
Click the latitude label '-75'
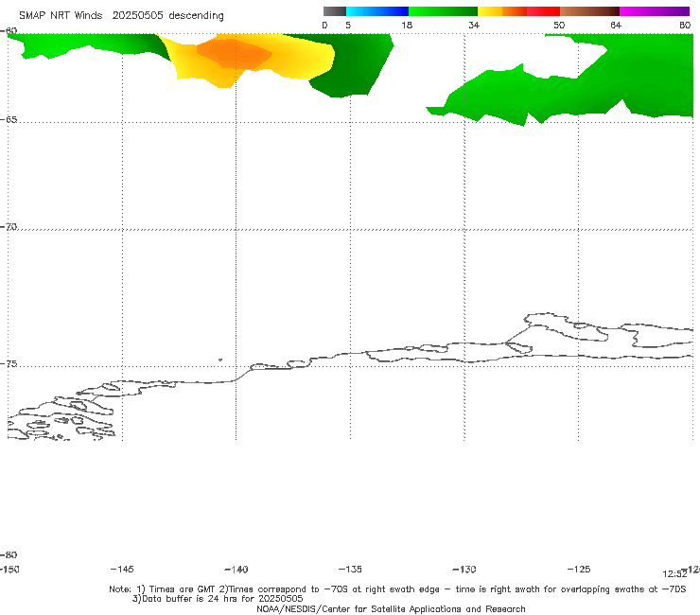click(x=9, y=364)
